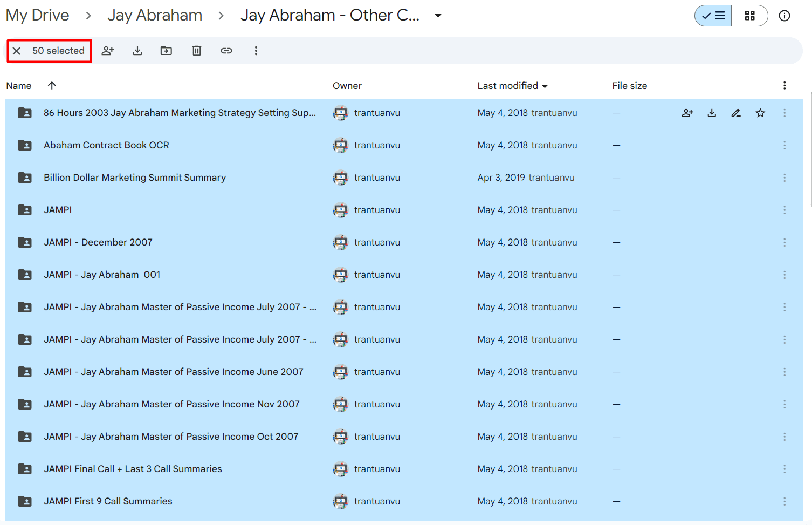The width and height of the screenshot is (812, 525).
Task: Open more actions for JAMPI folder row
Action: point(785,210)
